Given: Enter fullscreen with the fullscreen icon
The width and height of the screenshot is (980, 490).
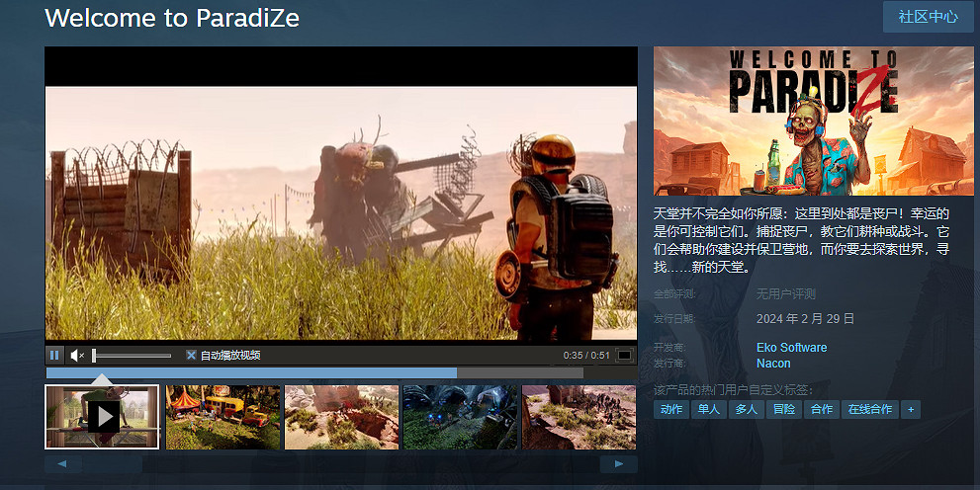Looking at the screenshot, I should (625, 355).
